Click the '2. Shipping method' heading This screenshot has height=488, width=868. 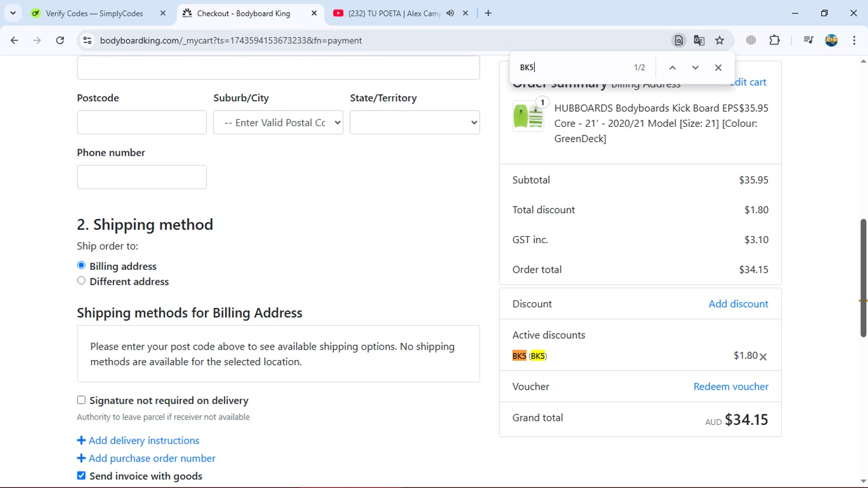(x=145, y=225)
